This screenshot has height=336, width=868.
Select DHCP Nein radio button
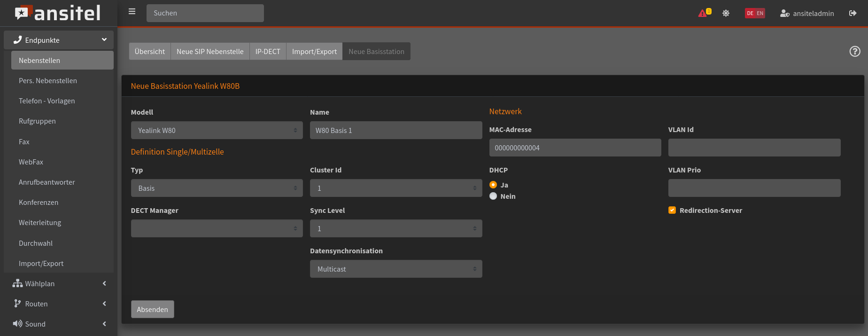tap(493, 196)
